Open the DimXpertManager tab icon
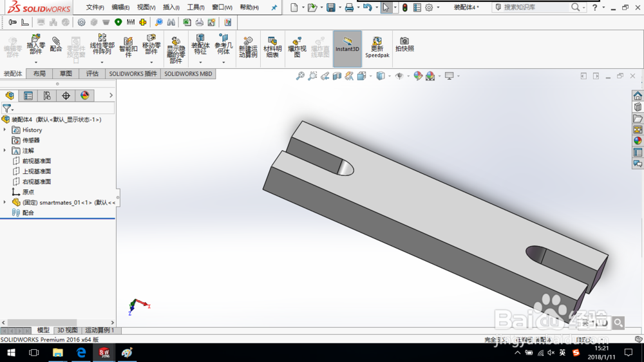Image resolution: width=644 pixels, height=362 pixels. click(x=66, y=96)
